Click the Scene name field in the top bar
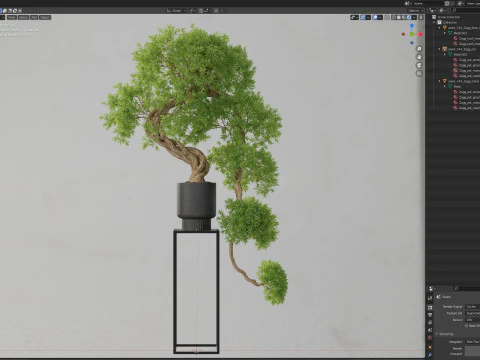Image resolution: width=480 pixels, height=360 pixels. coord(428,3)
